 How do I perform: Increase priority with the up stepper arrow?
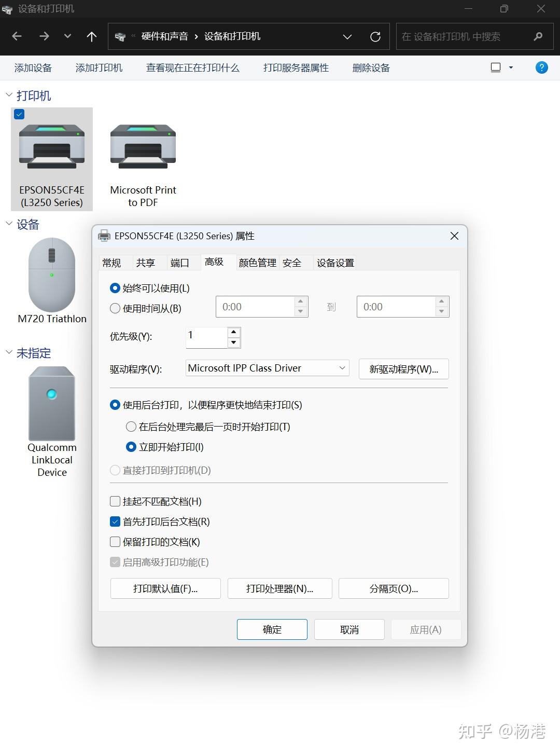(233, 332)
